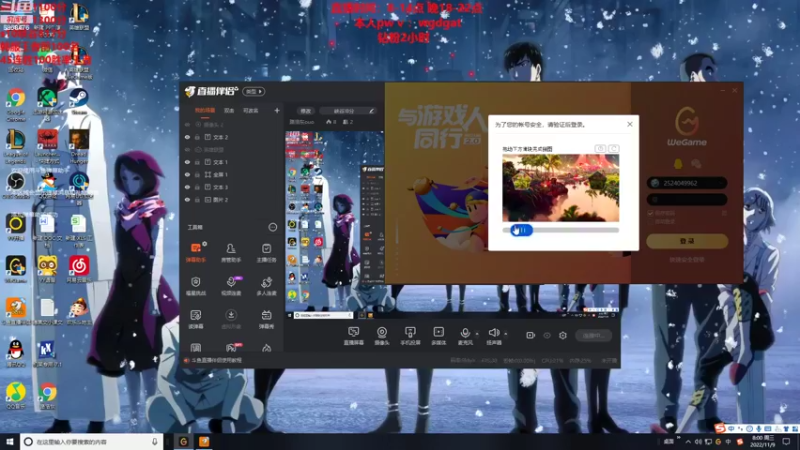Image resolution: width=800 pixels, height=450 pixels.
Task: Toggle the remember password checkbox in WeGame
Action: click(650, 213)
